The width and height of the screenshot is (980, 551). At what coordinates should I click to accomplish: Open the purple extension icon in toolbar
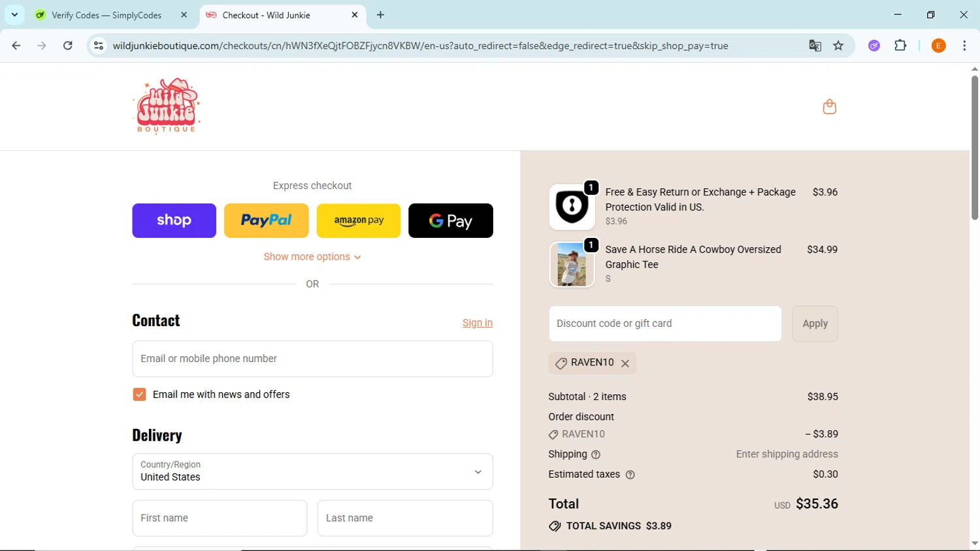(x=874, y=46)
